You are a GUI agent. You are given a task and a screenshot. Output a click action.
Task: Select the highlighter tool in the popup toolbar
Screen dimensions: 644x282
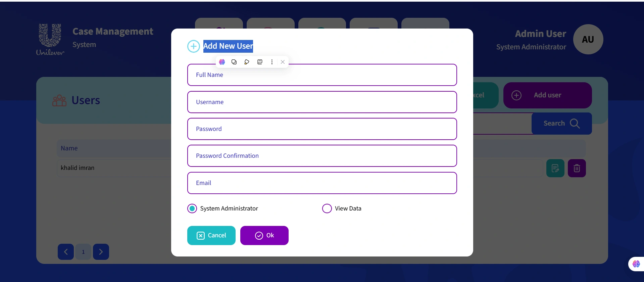pyautogui.click(x=247, y=62)
